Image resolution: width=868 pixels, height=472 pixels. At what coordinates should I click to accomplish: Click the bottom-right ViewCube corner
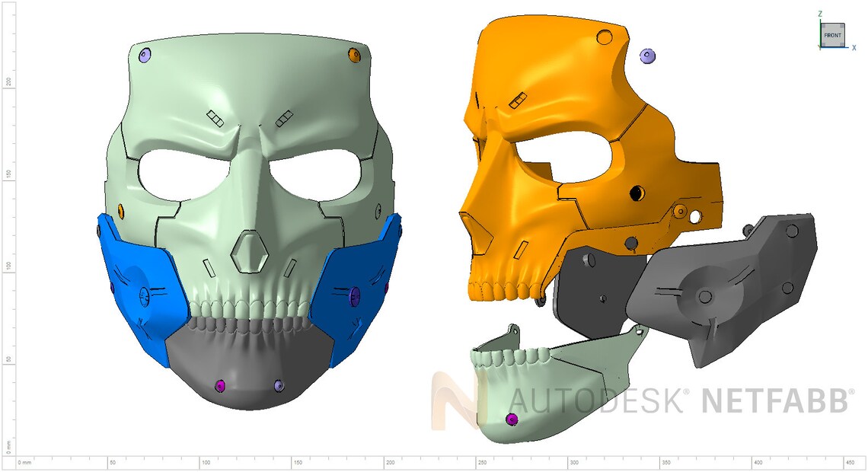tap(842, 43)
